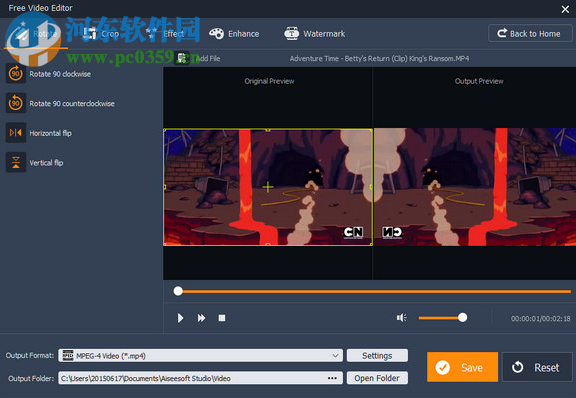576x398 pixels.
Task: Open the Enhance tab
Action: pos(234,34)
